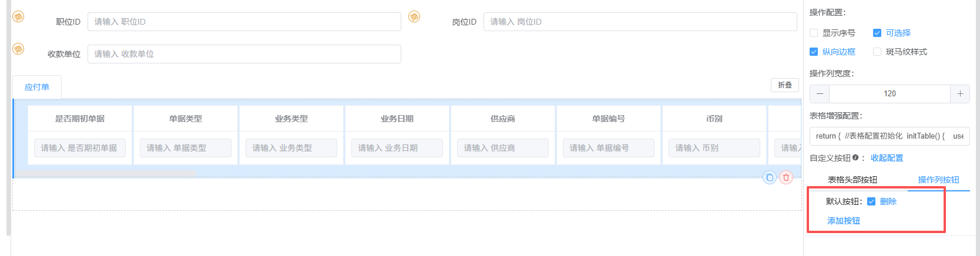Increase the operation column width with plus

(960, 94)
